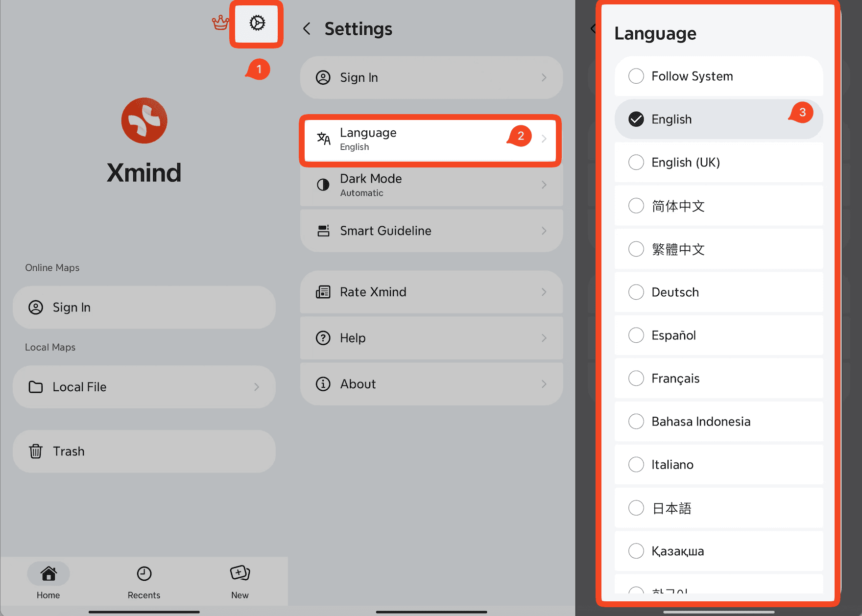Click the account icon in Settings Sign In row
Screen dimensions: 862x616
323,77
